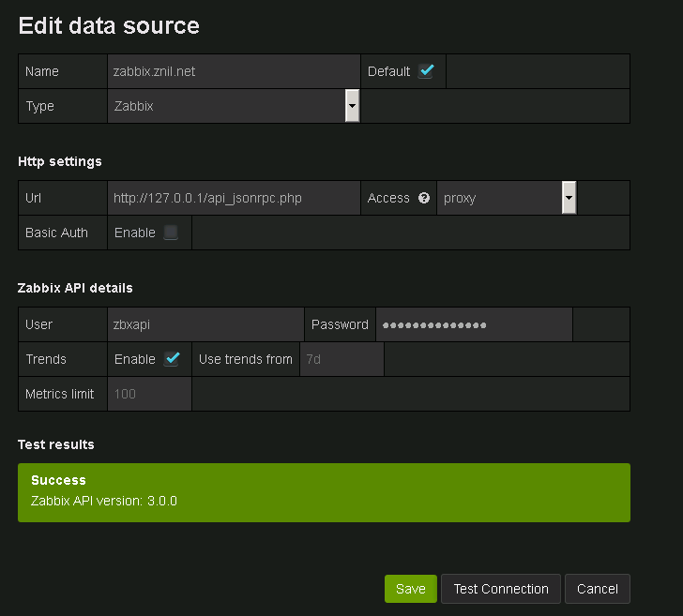
Task: Select the User field containing zbxapi
Action: point(205,324)
